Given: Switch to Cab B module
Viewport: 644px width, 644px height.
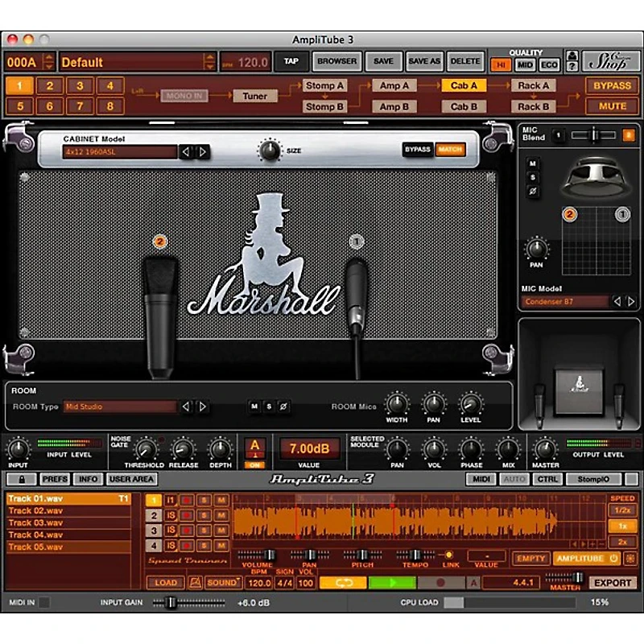Looking at the screenshot, I should coord(464,106).
